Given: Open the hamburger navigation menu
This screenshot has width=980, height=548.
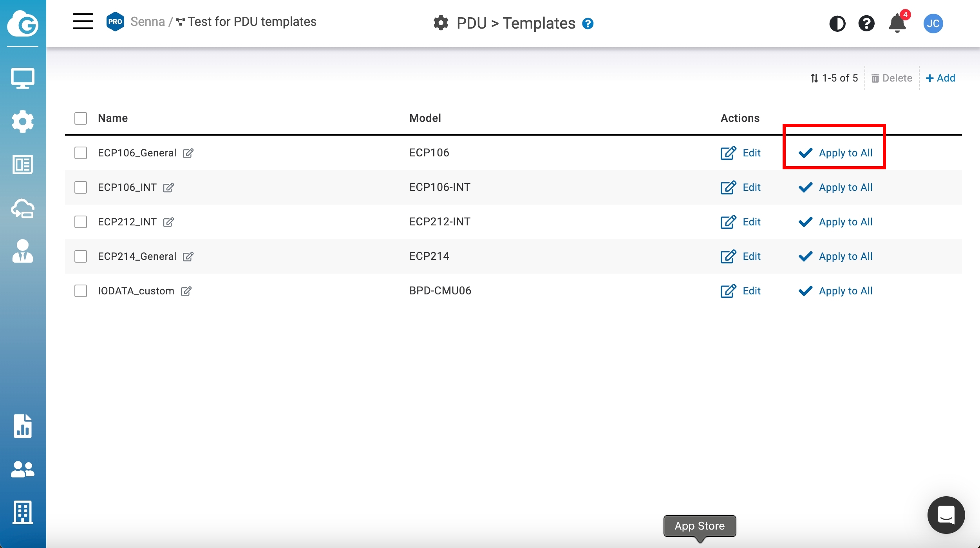Looking at the screenshot, I should point(83,22).
